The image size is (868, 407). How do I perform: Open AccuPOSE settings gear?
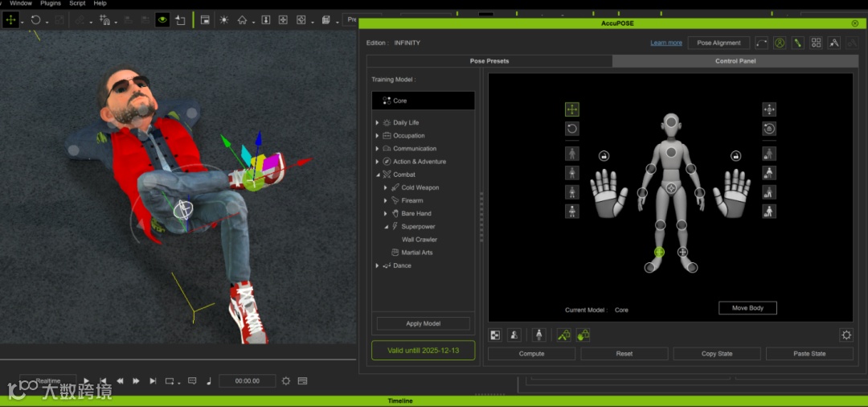tap(845, 335)
